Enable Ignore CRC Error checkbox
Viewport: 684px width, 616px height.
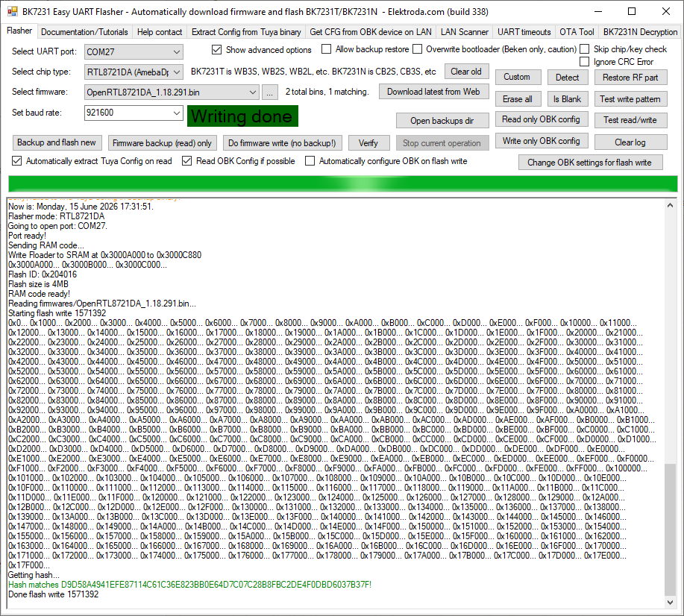pos(585,62)
